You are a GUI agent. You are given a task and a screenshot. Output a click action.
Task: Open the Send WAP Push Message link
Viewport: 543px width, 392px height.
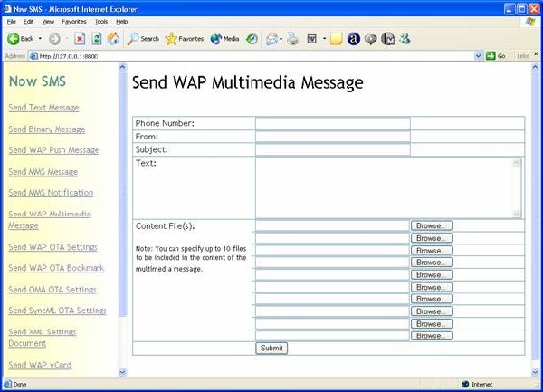tap(53, 150)
